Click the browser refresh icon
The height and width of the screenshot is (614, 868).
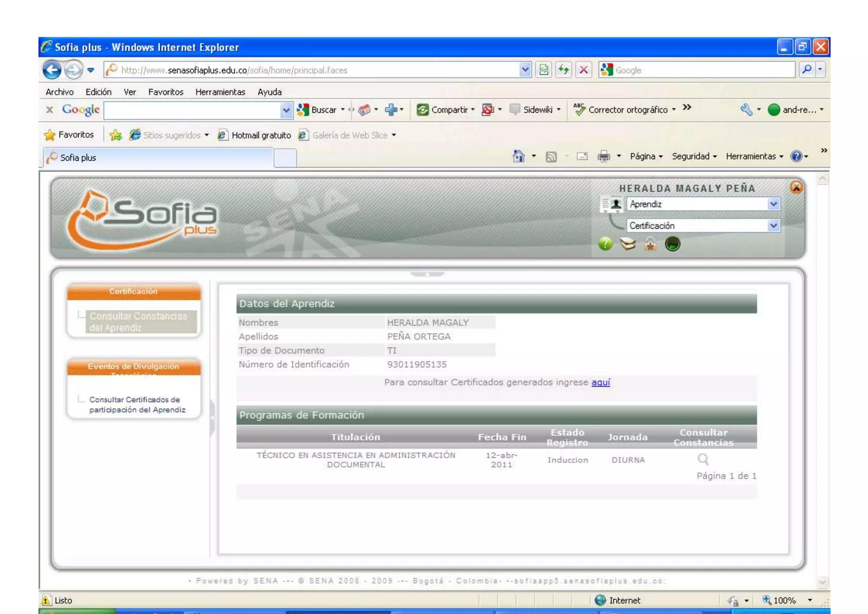pos(563,70)
